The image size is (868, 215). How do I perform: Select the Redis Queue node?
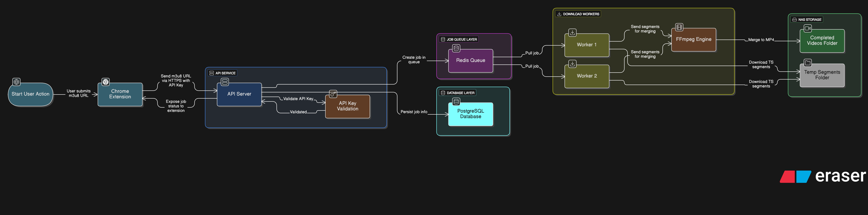[x=471, y=61]
